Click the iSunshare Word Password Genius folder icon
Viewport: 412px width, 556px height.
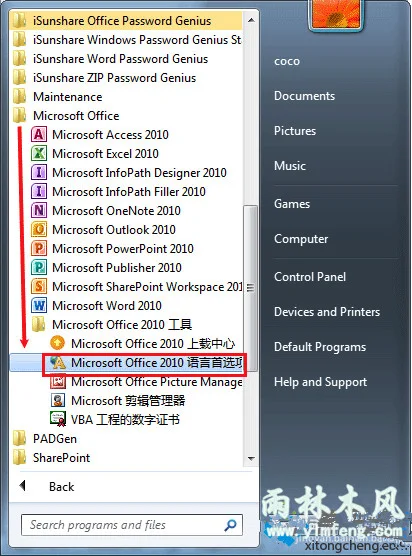click(x=20, y=59)
